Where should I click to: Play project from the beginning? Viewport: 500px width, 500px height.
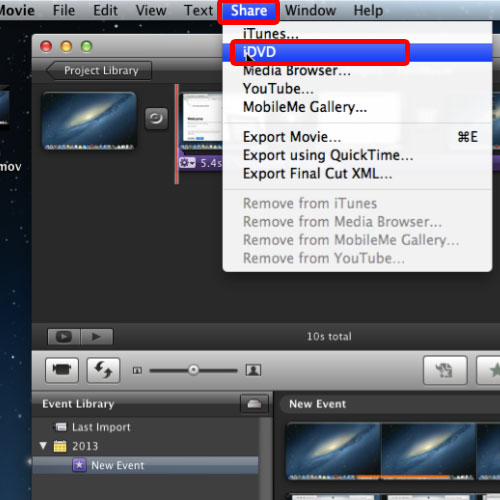pyautogui.click(x=97, y=337)
